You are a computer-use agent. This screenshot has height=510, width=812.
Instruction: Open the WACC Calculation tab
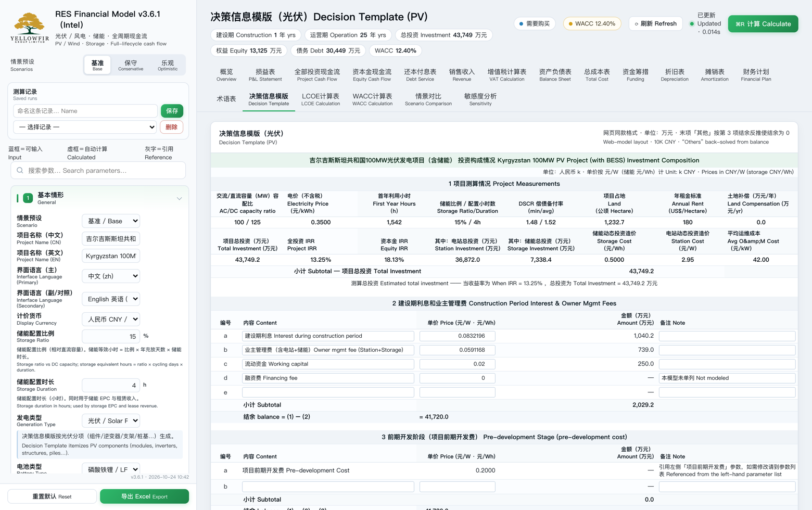372,99
